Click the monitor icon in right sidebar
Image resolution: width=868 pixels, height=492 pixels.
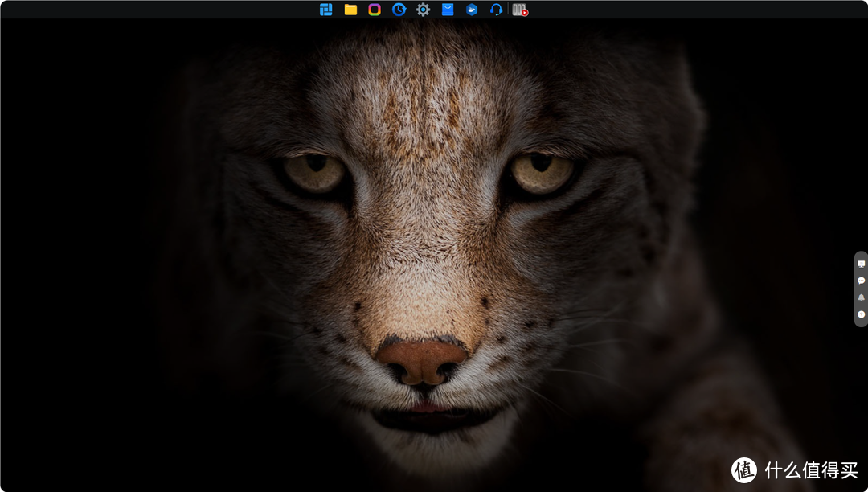pos(861,264)
